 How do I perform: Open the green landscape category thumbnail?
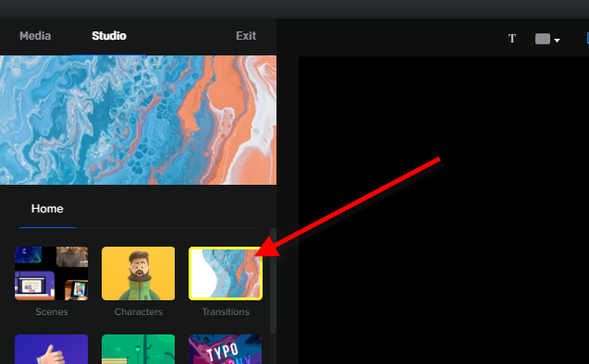139,349
